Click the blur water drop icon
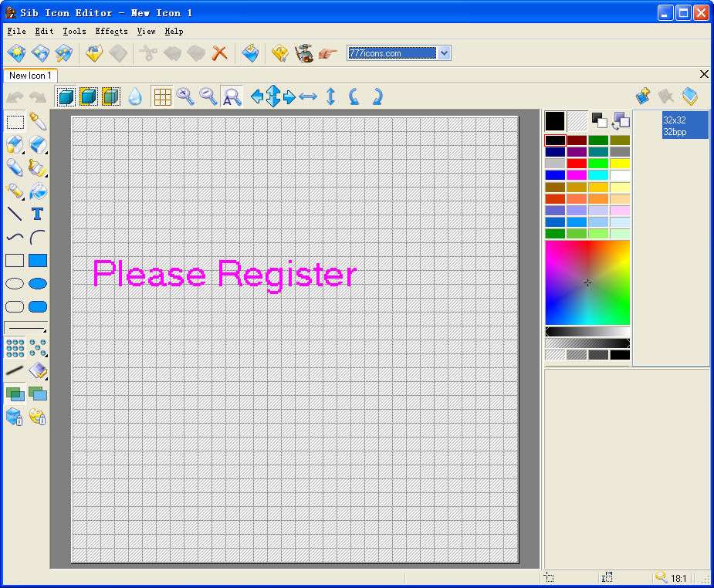714x588 pixels. (x=135, y=96)
